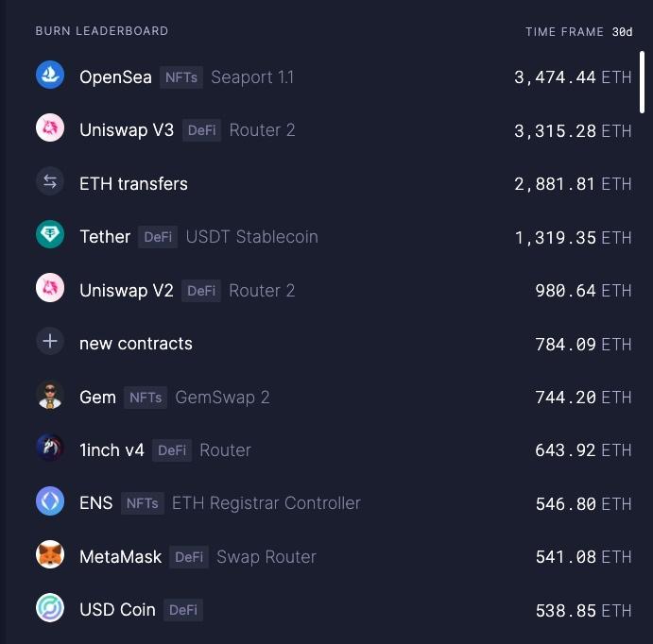Select the MetaMask Swap Router label
The height and width of the screenshot is (644, 653).
coord(266,557)
